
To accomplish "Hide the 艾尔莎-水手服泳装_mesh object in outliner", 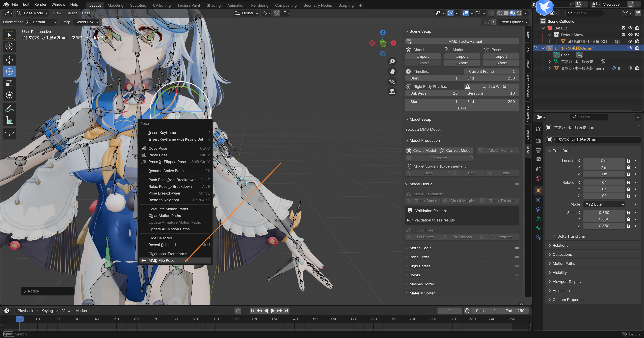I will (x=630, y=68).
